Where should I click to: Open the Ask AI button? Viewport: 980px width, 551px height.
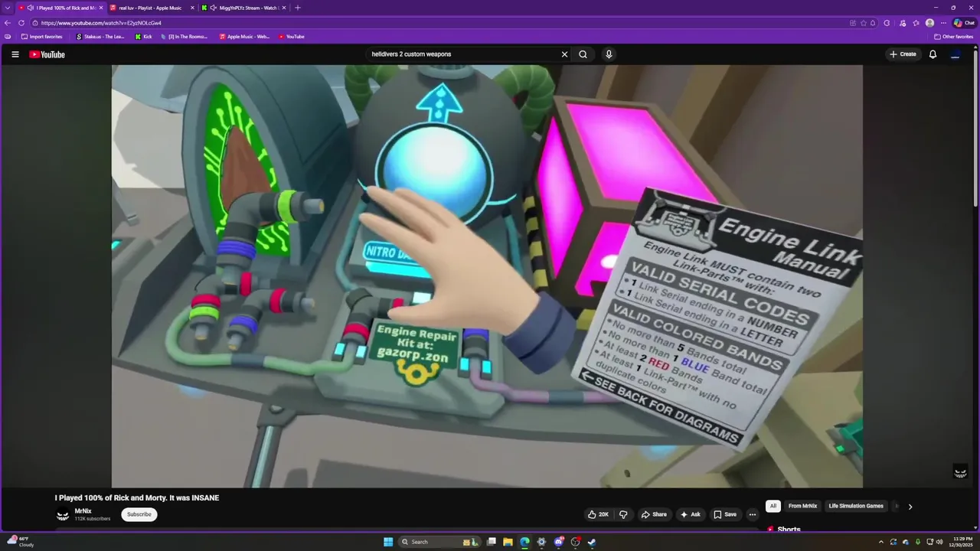click(x=690, y=514)
